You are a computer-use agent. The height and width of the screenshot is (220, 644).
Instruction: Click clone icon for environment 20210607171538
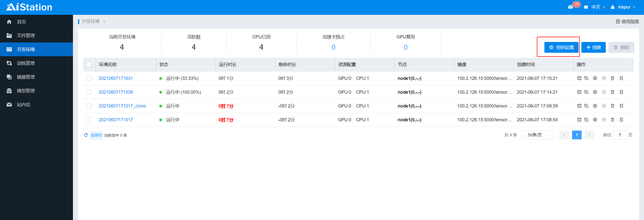point(586,92)
